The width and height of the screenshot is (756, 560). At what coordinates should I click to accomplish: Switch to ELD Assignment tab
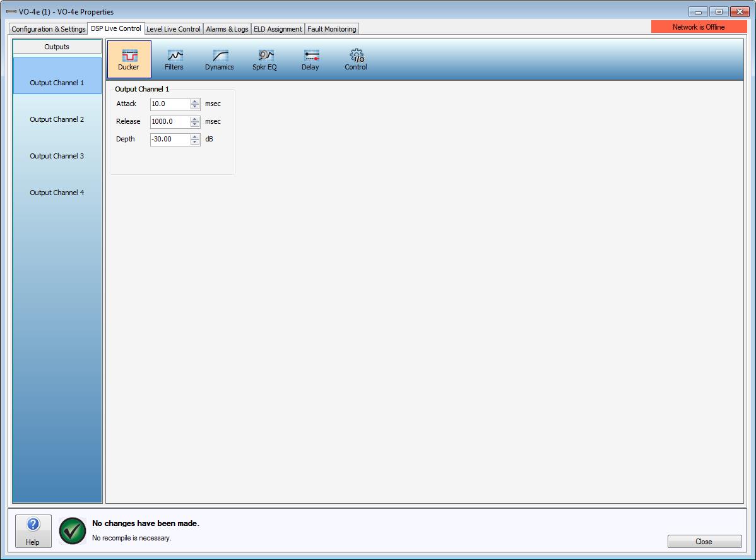click(x=278, y=29)
